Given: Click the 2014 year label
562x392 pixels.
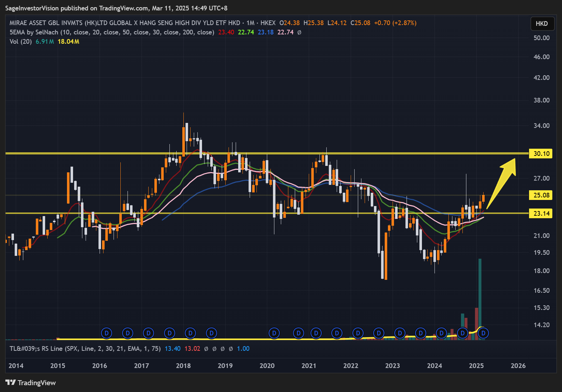Looking at the screenshot, I should (x=16, y=366).
